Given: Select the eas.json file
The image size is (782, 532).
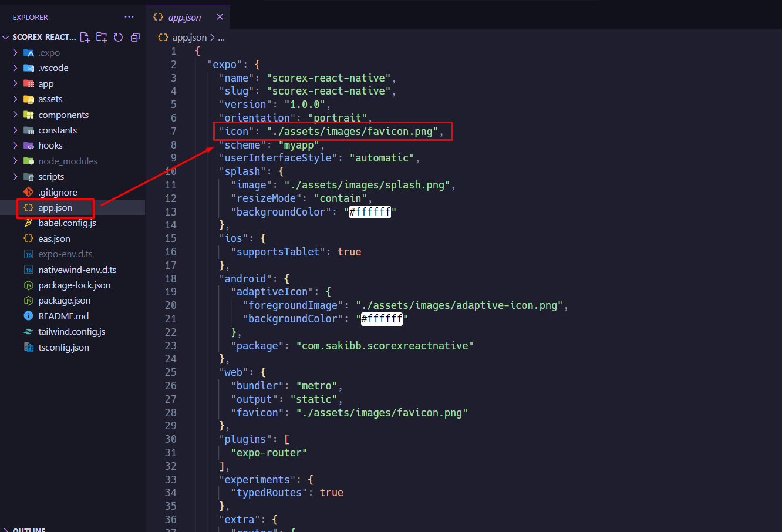Looking at the screenshot, I should point(53,238).
